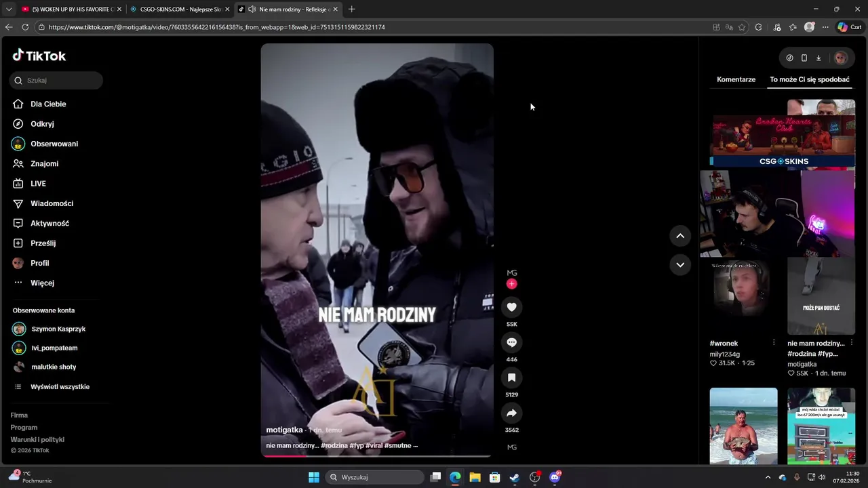This screenshot has width=868, height=488.
Task: Open new browser tab
Action: [351, 9]
